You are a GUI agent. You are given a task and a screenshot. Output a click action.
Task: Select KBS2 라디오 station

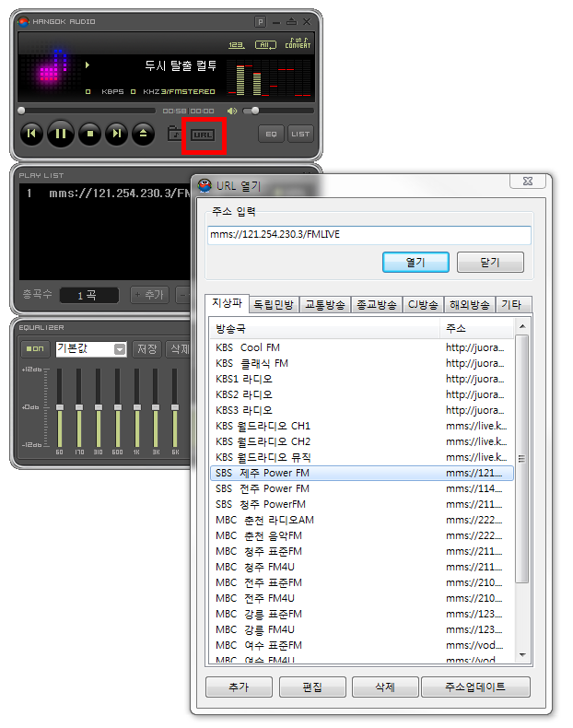[x=362, y=395]
